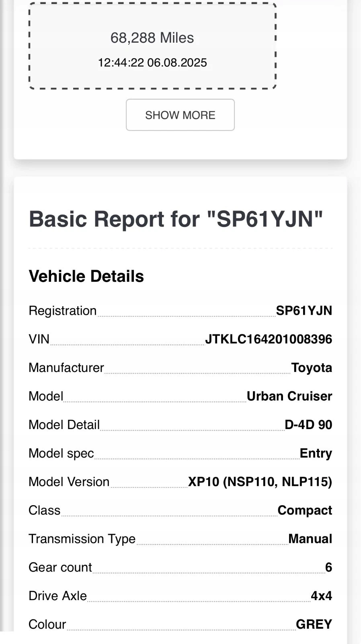Image resolution: width=361 pixels, height=644 pixels.
Task: Select the registration value SP61YJN
Action: point(304,311)
